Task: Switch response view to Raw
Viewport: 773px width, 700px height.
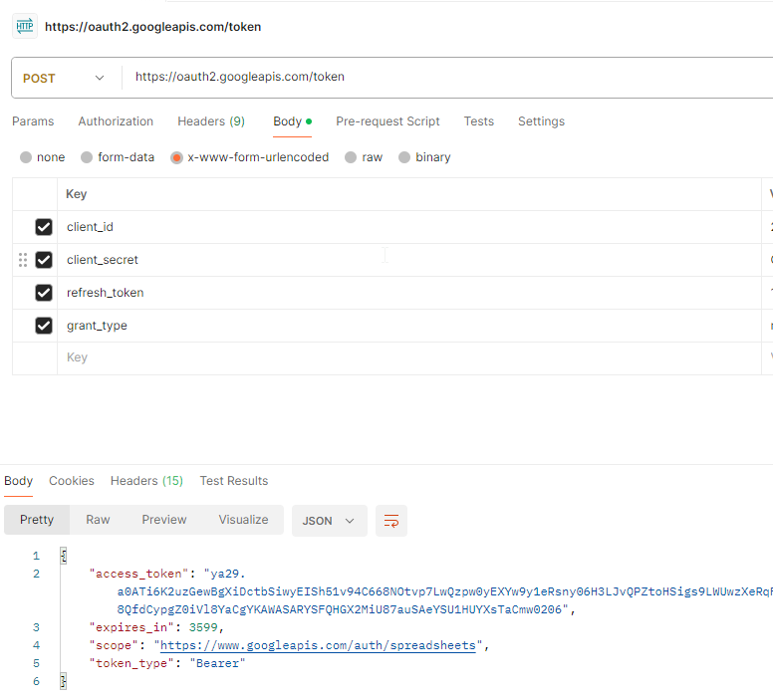Action: [x=98, y=520]
